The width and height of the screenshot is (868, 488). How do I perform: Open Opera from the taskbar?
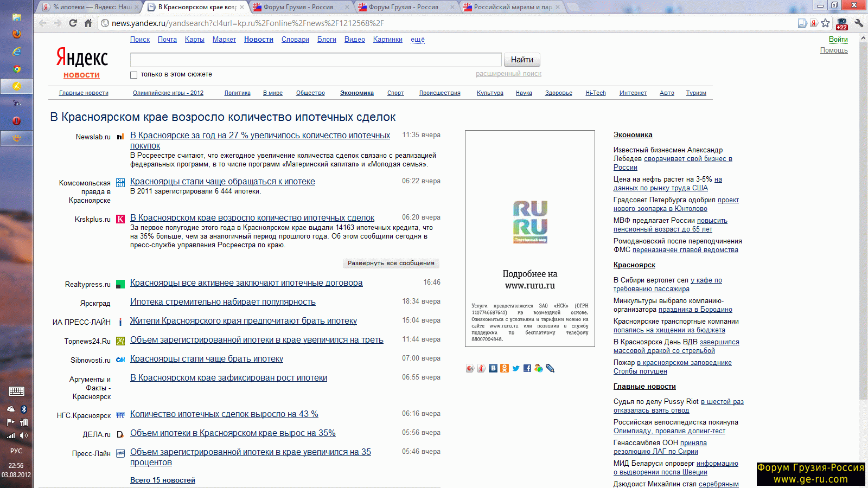point(17,120)
